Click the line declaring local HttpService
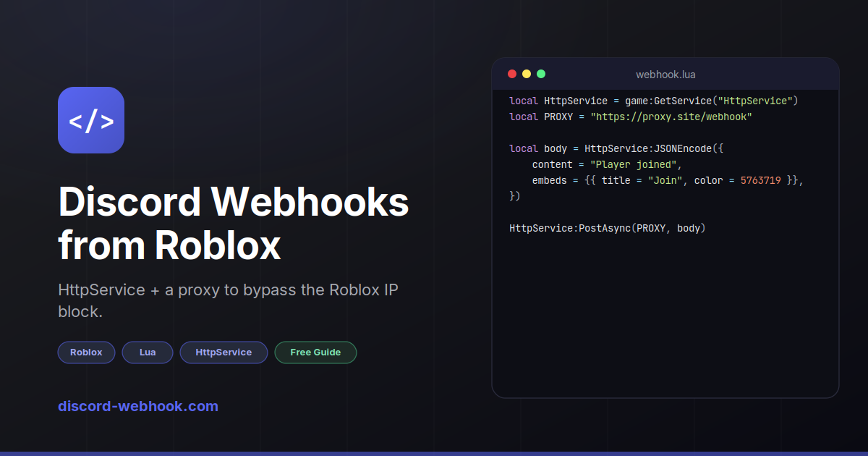868x456 pixels. pyautogui.click(x=654, y=101)
